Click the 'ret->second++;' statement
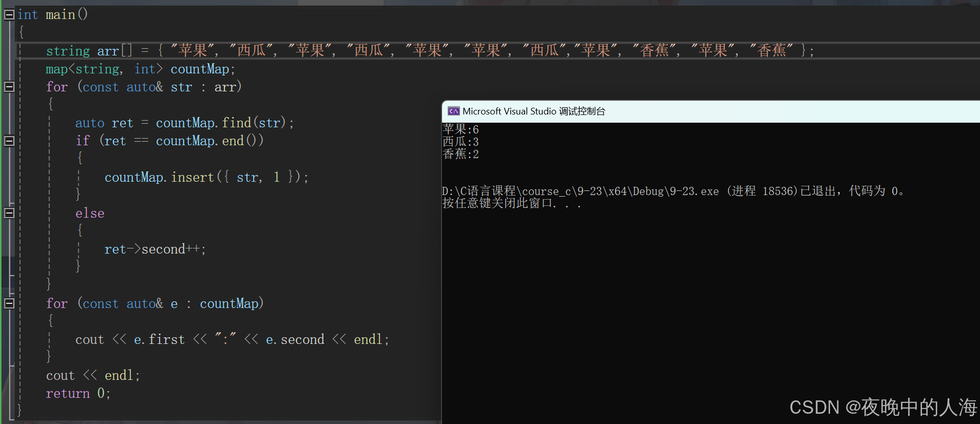Screen dimensions: 980x424 click(155, 249)
